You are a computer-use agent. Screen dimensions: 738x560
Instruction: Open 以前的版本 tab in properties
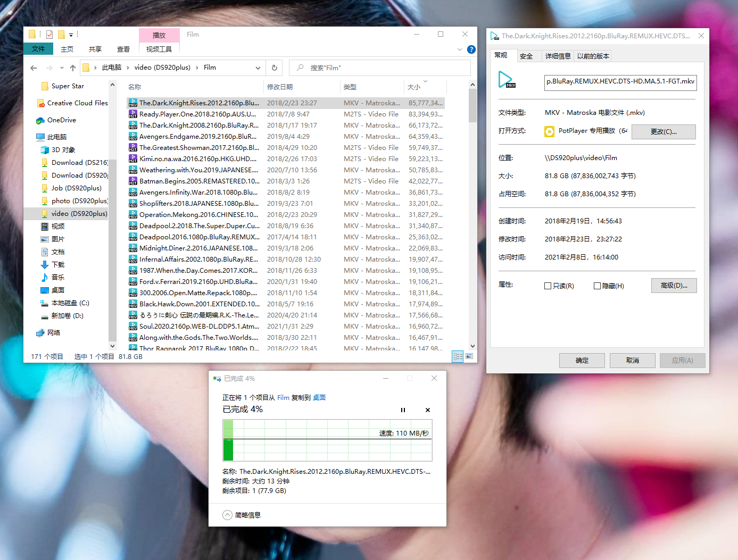click(x=593, y=56)
